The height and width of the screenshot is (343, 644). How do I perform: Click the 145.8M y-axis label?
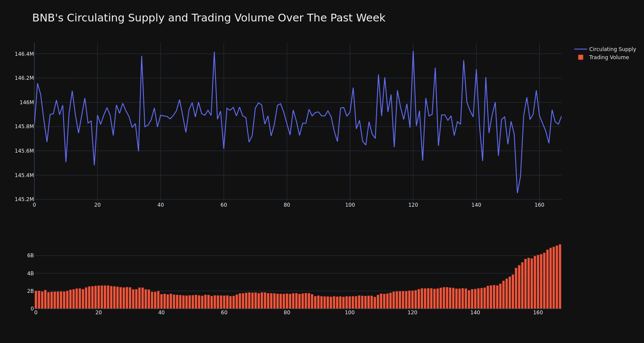click(24, 126)
